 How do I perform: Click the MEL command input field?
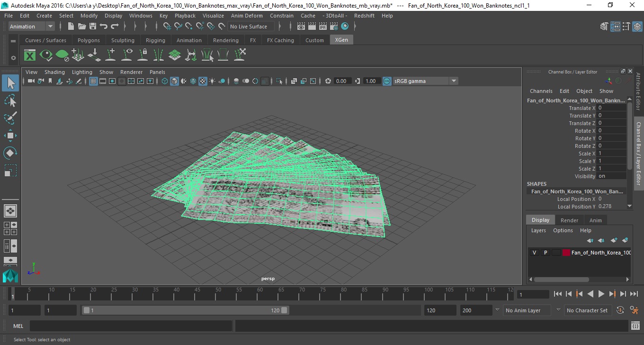[x=131, y=326]
